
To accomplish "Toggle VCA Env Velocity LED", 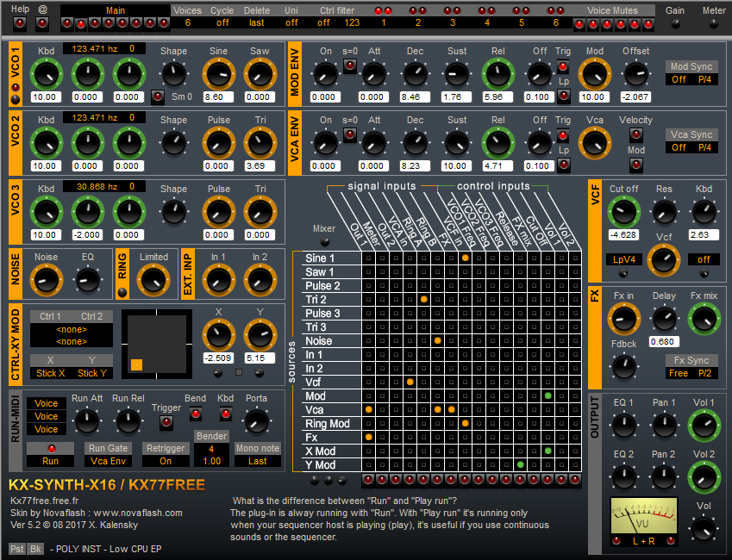I will [x=635, y=135].
